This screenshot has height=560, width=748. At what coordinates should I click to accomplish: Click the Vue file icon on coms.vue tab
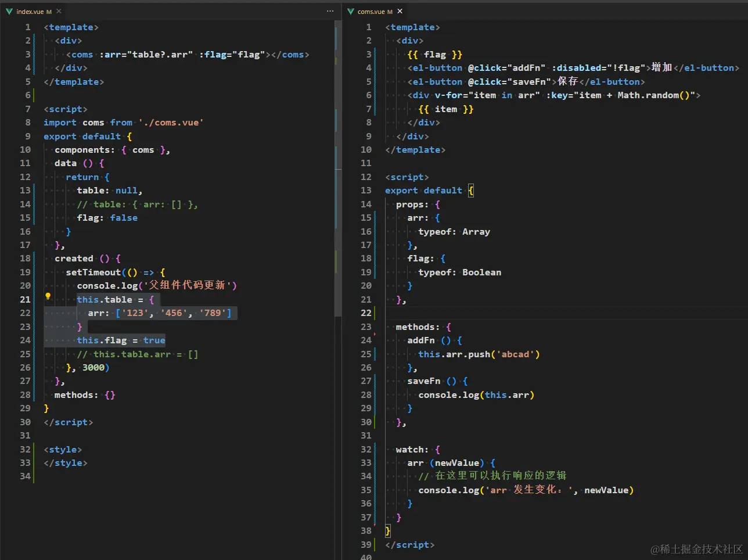[351, 11]
